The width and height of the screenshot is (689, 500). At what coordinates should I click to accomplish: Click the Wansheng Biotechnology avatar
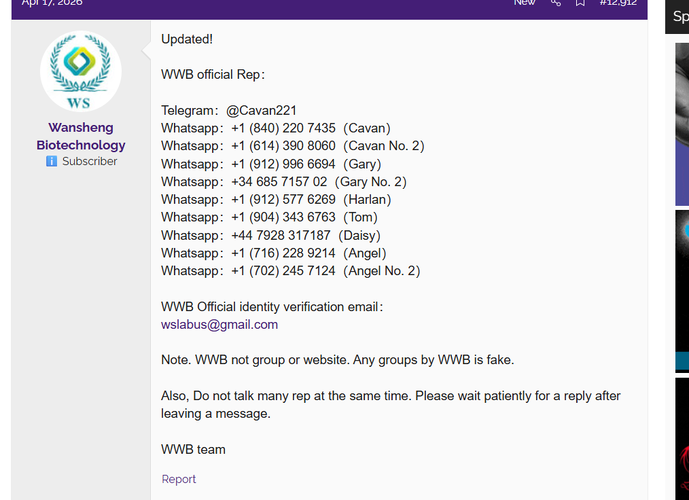pyautogui.click(x=80, y=71)
